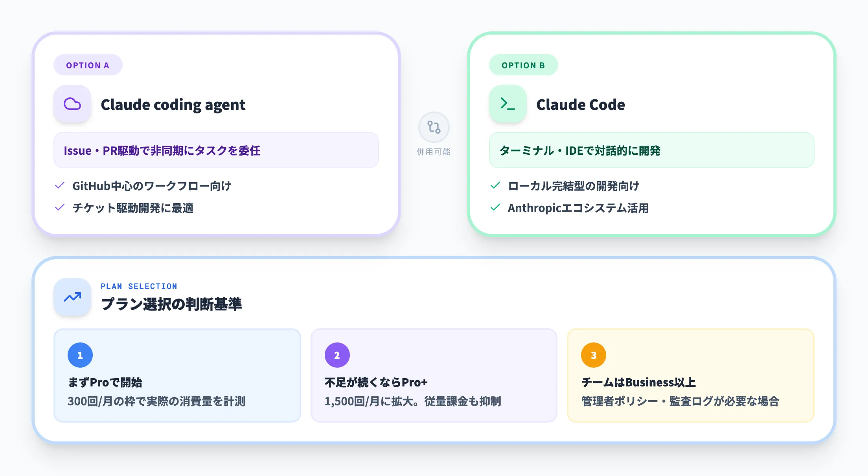Screen dimensions: 868x476
Task: Expand the Issue・PR駆動 banner on Option A
Action: 215,150
